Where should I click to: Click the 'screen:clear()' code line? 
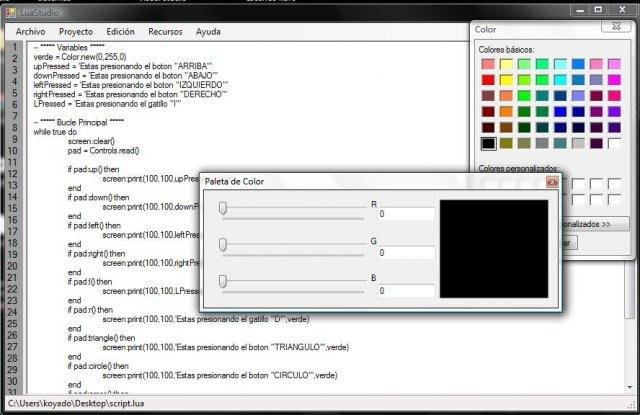pos(91,141)
